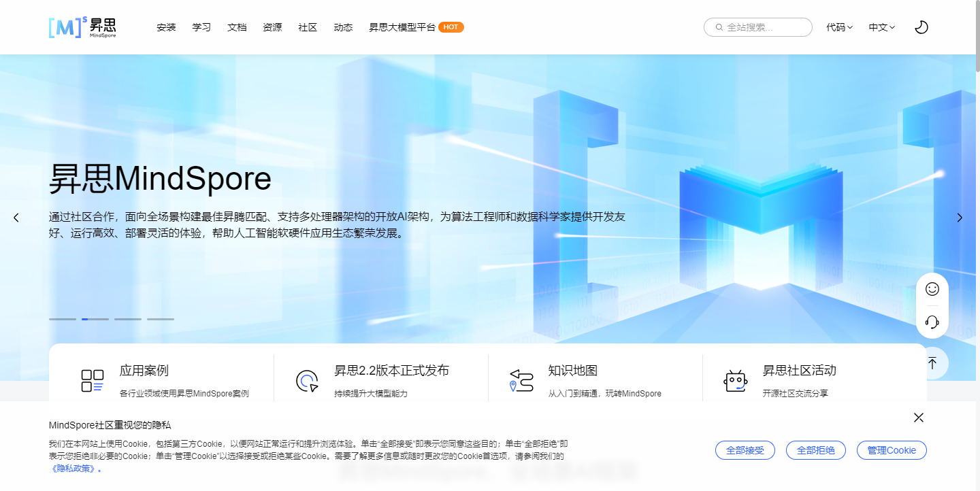This screenshot has height=491, width=980.
Task: Click the 昇思2.2版本 cursor icon
Action: tap(307, 381)
